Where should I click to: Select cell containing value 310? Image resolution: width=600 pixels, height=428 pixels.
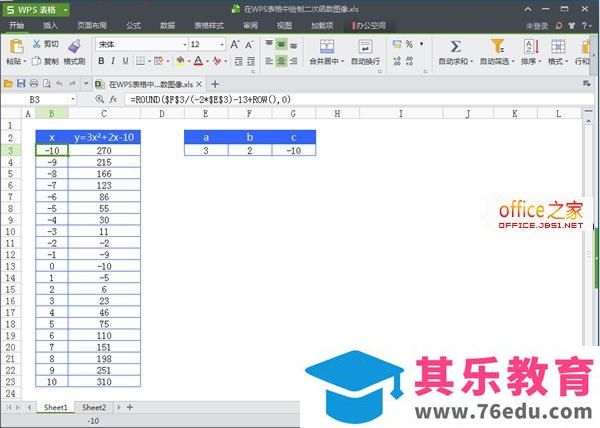pos(104,381)
